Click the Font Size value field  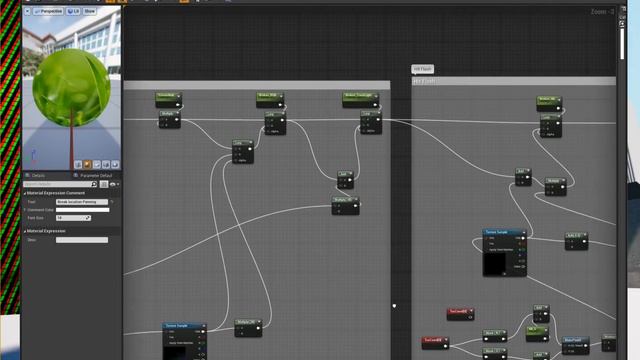73,218
